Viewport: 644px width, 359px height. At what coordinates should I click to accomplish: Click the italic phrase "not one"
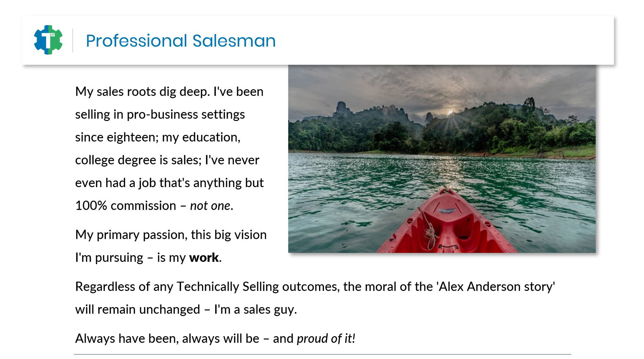tap(210, 206)
